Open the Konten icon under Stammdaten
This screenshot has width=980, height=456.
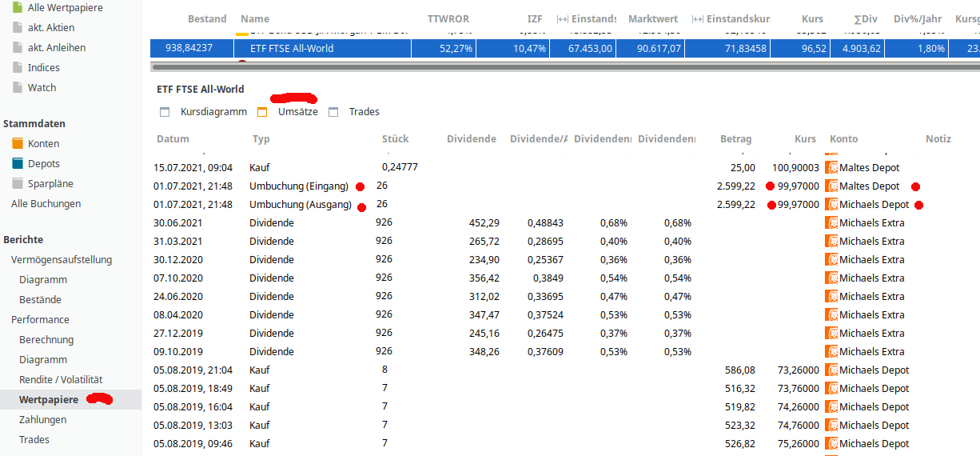pyautogui.click(x=18, y=143)
